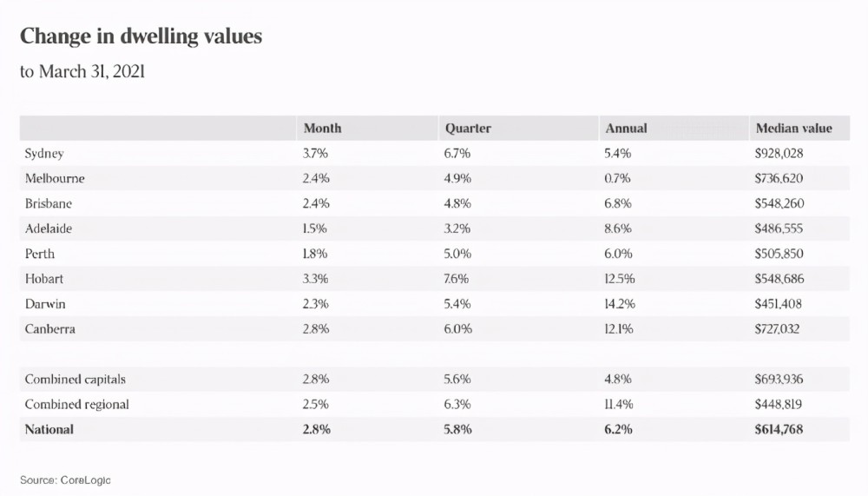
Task: Click the Annual column header
Action: pos(626,128)
